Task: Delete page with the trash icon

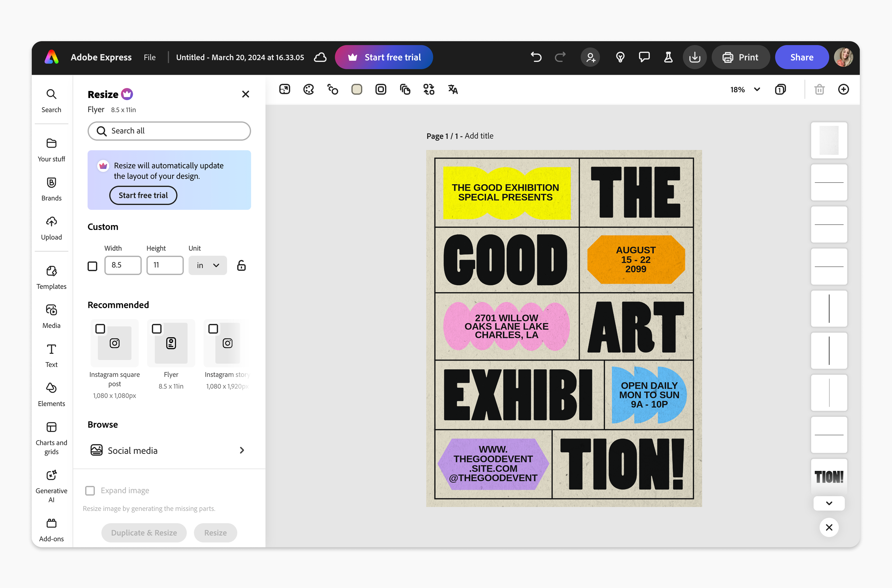Action: (x=819, y=89)
